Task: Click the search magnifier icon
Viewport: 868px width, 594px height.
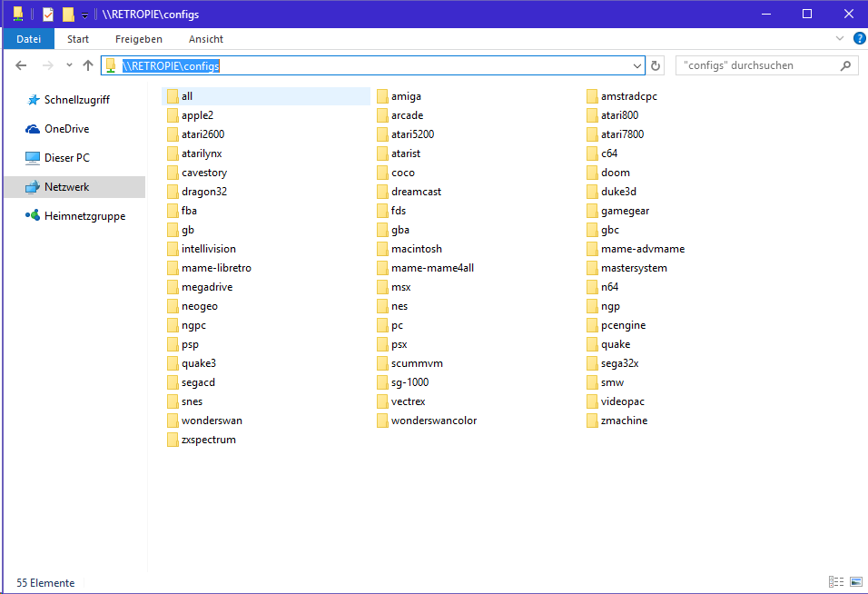Action: 845,65
